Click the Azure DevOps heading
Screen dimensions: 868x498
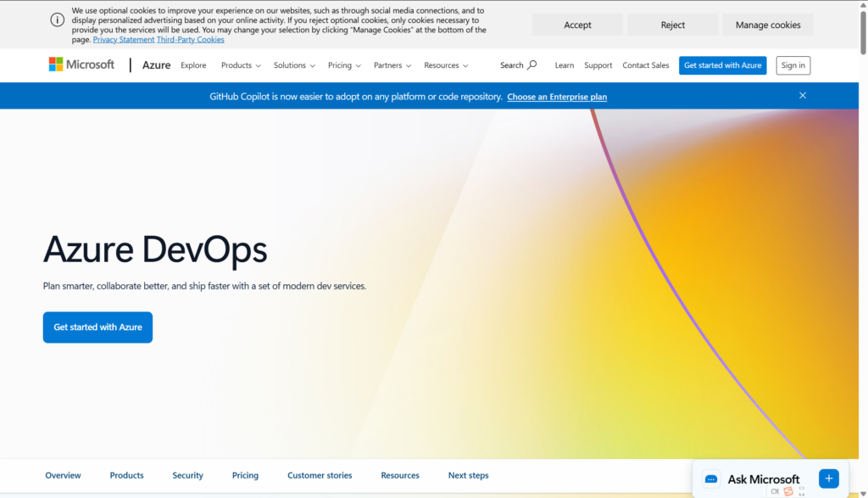(155, 249)
